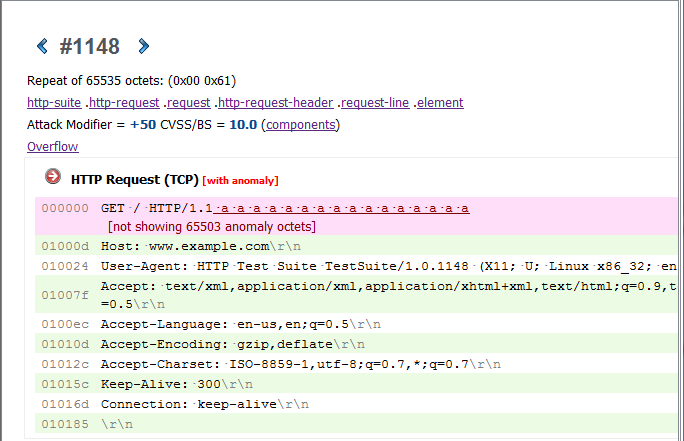Click offset 010024
The width and height of the screenshot is (684, 441).
click(x=65, y=267)
